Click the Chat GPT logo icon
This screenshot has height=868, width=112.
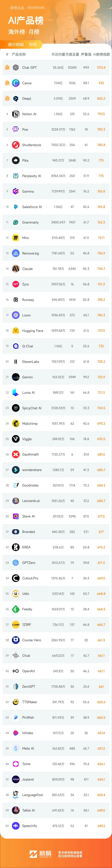pos(16,67)
